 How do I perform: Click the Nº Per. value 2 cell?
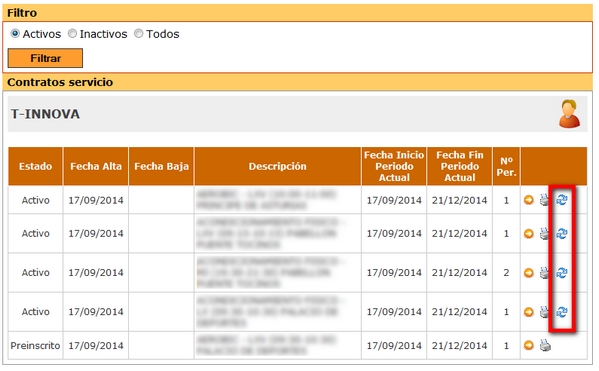506,272
